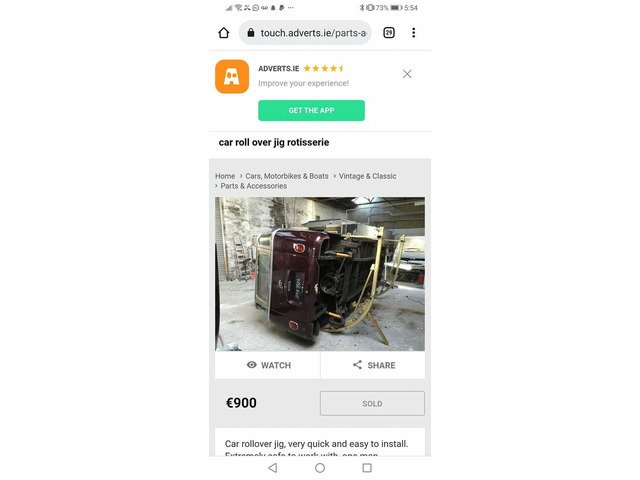View the car rollover jig photo

click(x=320, y=274)
